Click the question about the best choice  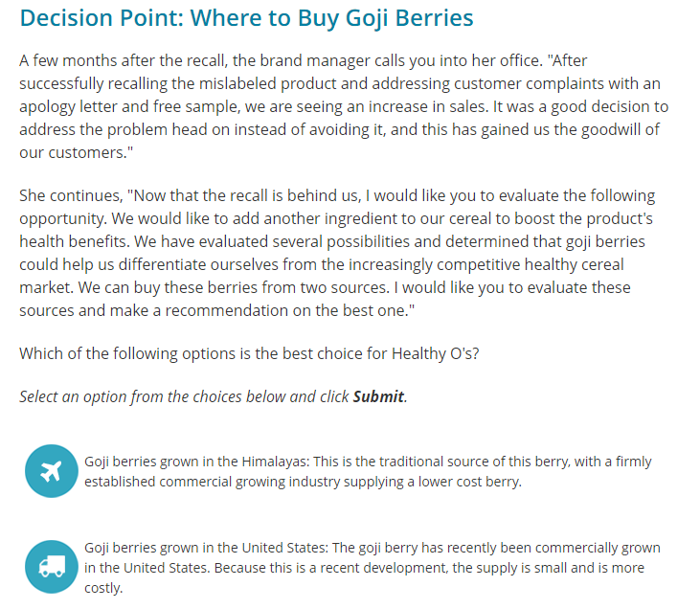coord(249,353)
